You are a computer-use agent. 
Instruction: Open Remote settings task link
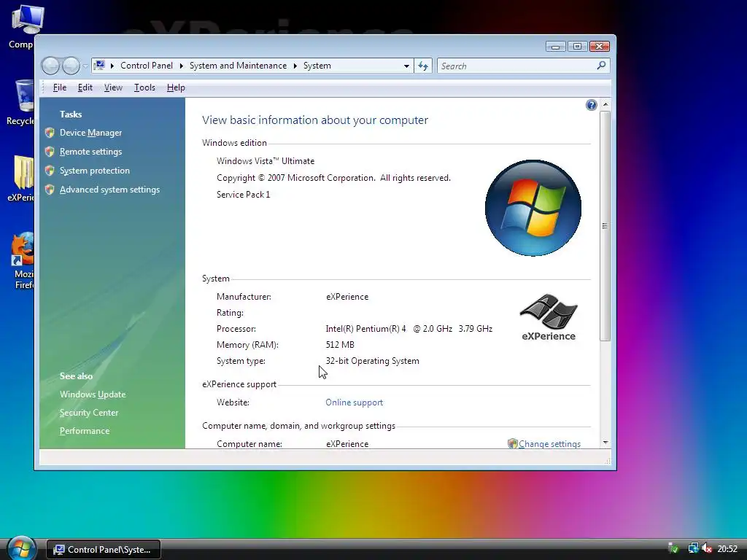pos(90,152)
